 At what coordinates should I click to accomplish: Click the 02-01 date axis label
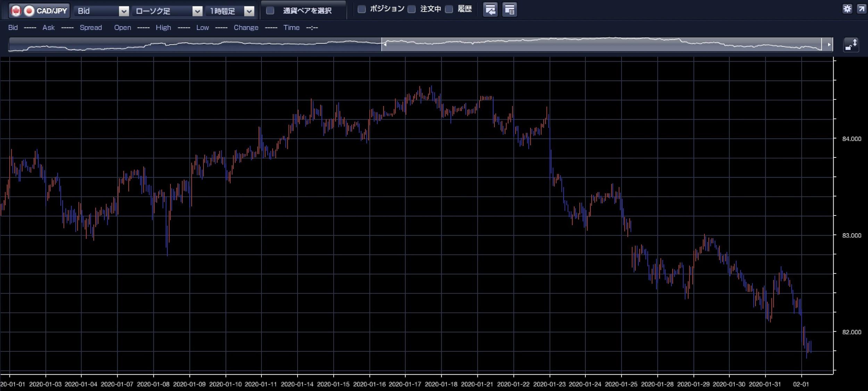(801, 384)
